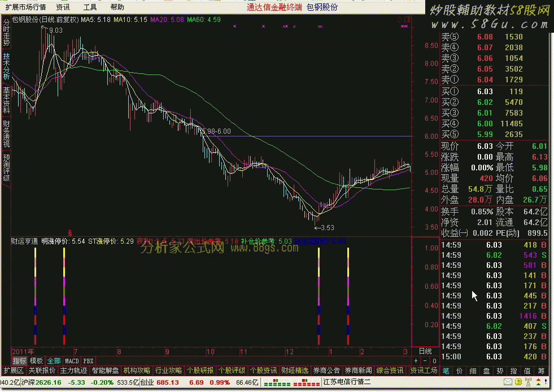Switch to the 预测评级 side tab
The width and height of the screenshot is (554, 392).
point(6,168)
